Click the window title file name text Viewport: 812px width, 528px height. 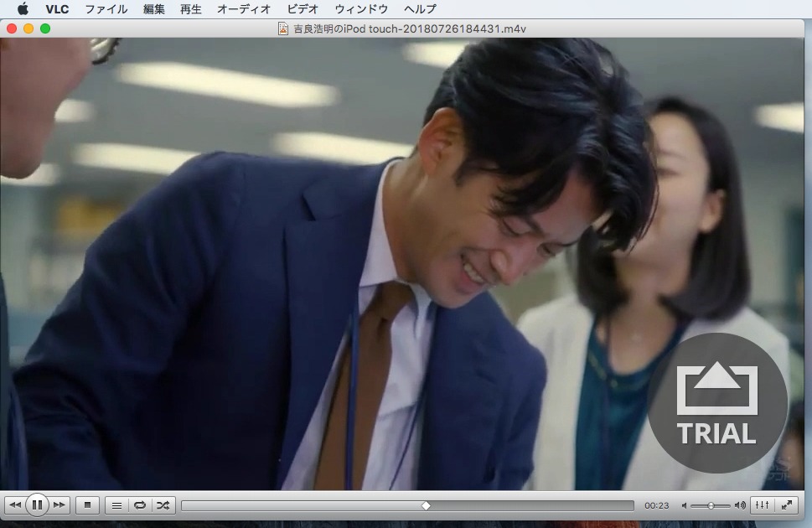410,29
